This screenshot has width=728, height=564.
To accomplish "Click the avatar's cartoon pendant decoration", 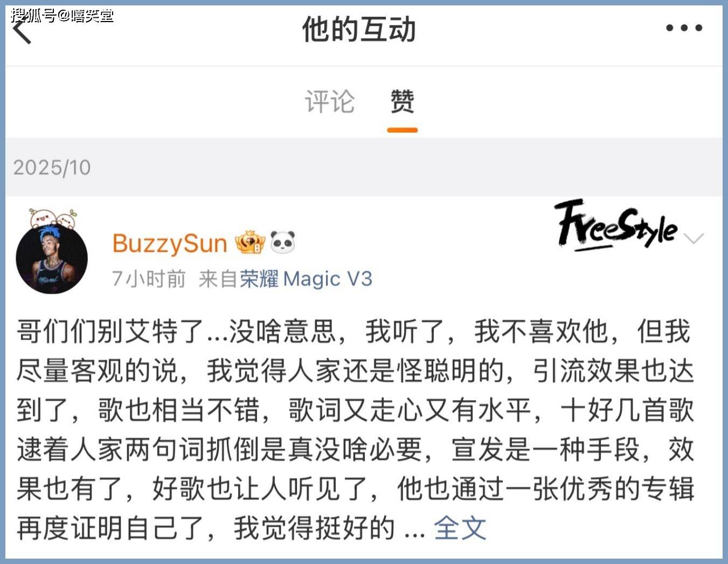I will (53, 218).
